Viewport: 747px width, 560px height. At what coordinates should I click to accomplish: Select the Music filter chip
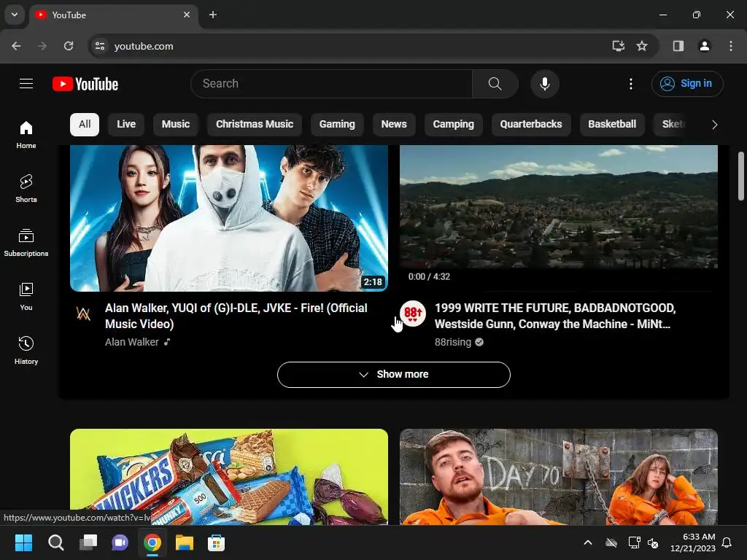point(176,125)
